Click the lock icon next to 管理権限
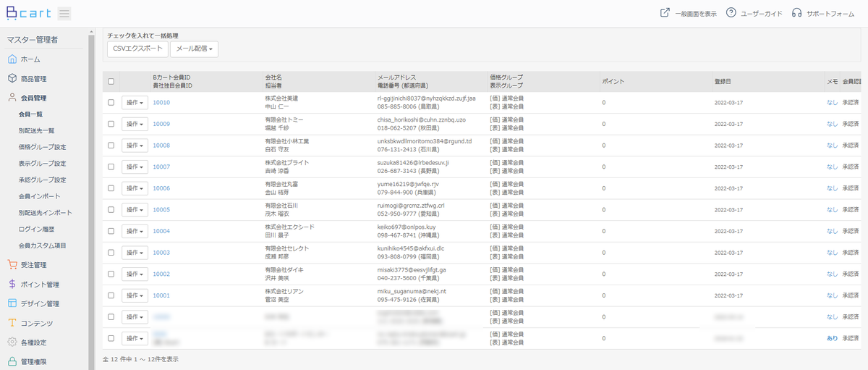868x370 pixels. tap(12, 361)
